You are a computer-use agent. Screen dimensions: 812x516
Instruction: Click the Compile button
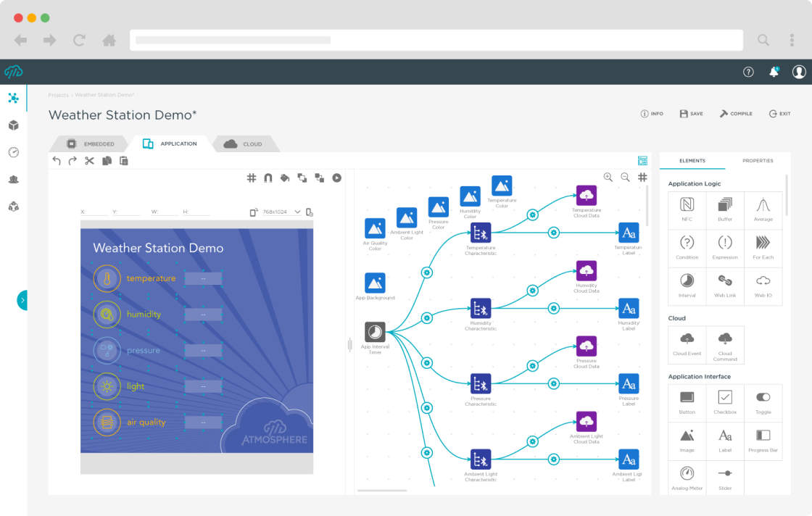click(736, 114)
